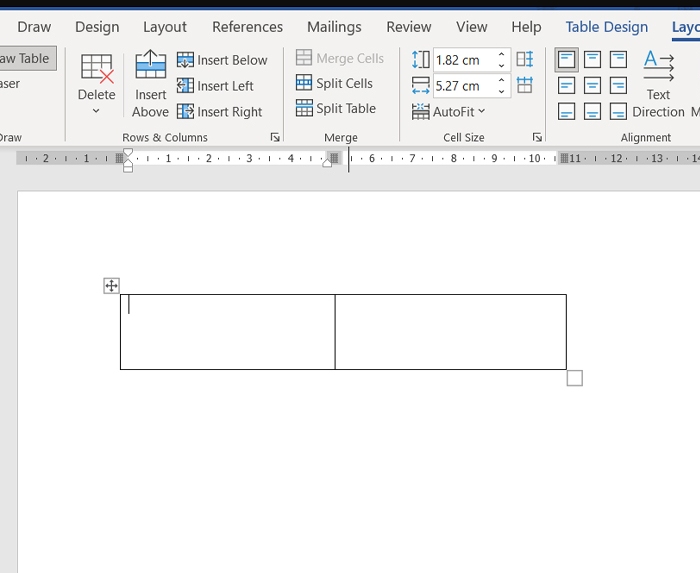The image size is (700, 573).
Task: Open Rows & Columns dialog launcher
Action: [275, 137]
